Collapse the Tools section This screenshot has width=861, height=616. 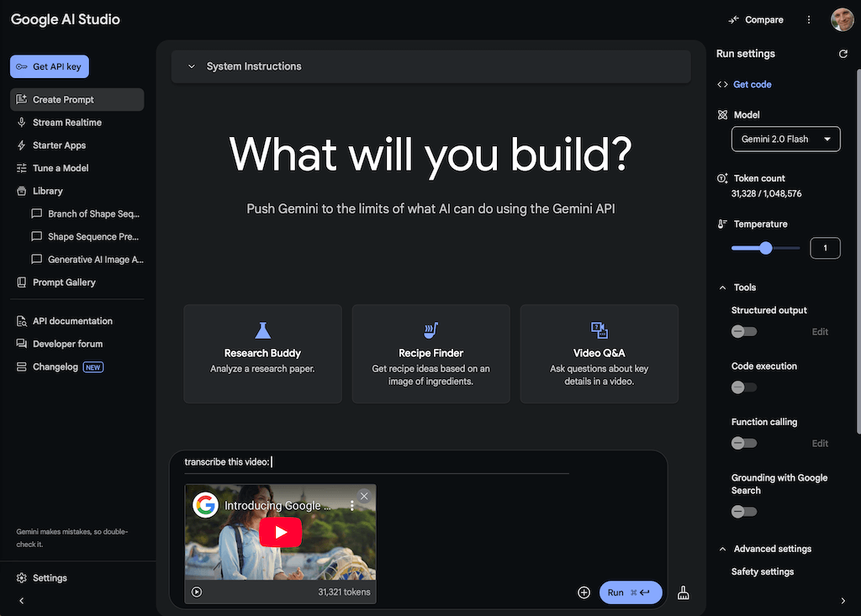722,287
